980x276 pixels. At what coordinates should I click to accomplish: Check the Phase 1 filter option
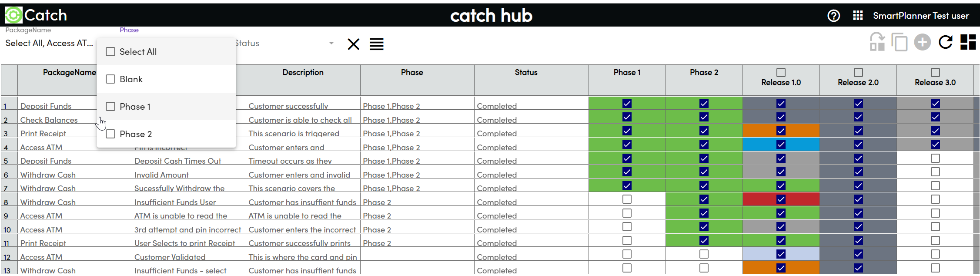111,107
